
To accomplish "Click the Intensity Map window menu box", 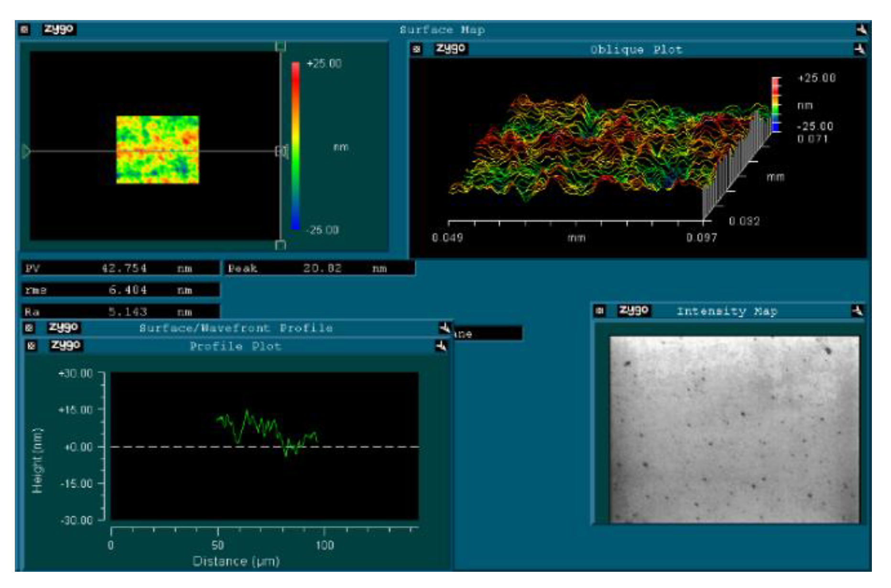I will 599,311.
